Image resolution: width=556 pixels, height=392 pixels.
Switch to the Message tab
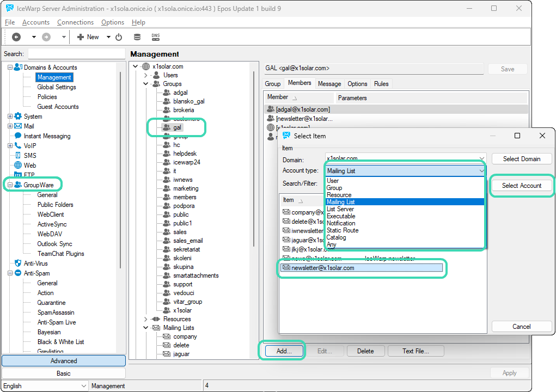[x=329, y=84]
